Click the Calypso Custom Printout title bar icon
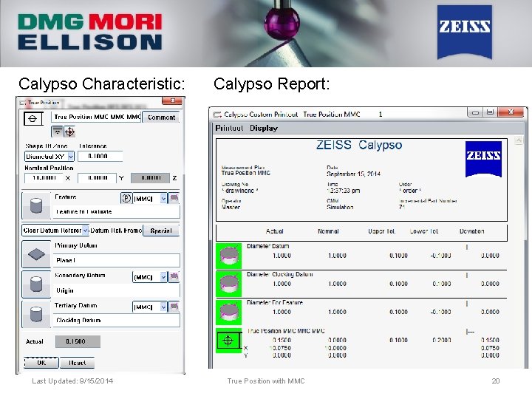532x399 pixels. 217,115
